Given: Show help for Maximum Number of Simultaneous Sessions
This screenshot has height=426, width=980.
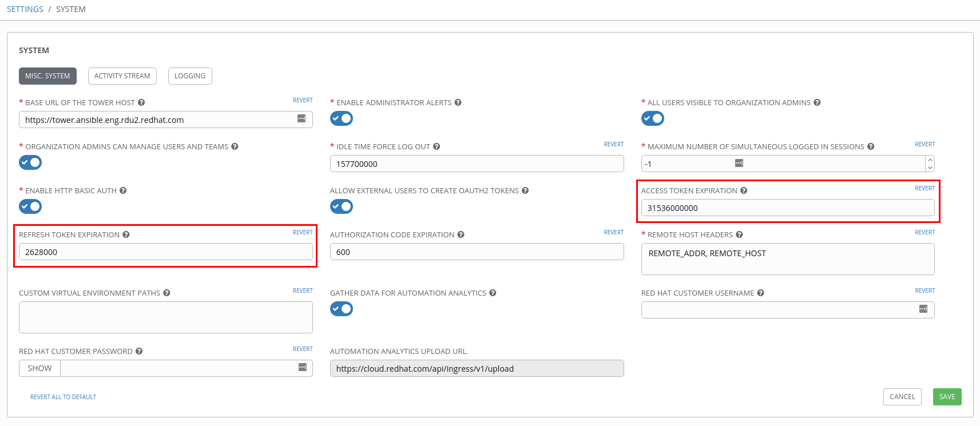Looking at the screenshot, I should 871,147.
